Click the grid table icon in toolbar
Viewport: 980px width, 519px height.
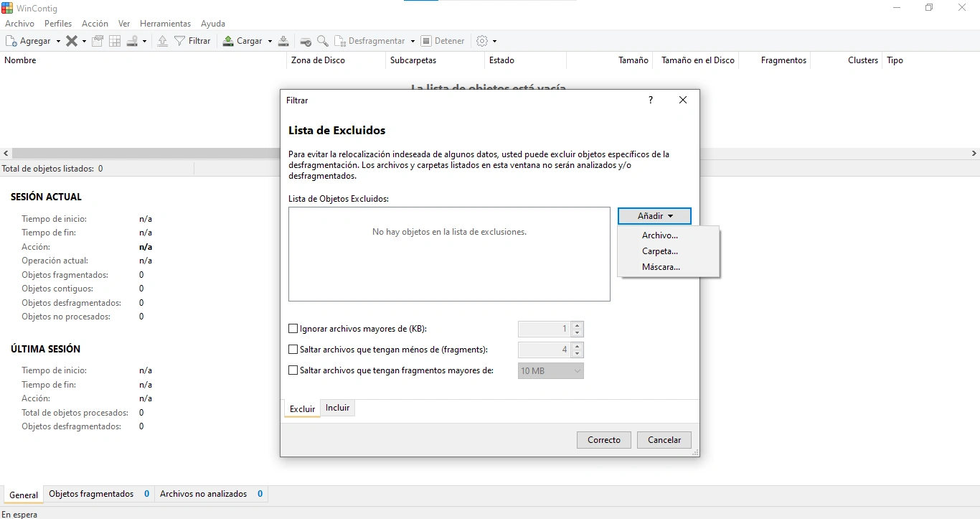coord(115,41)
